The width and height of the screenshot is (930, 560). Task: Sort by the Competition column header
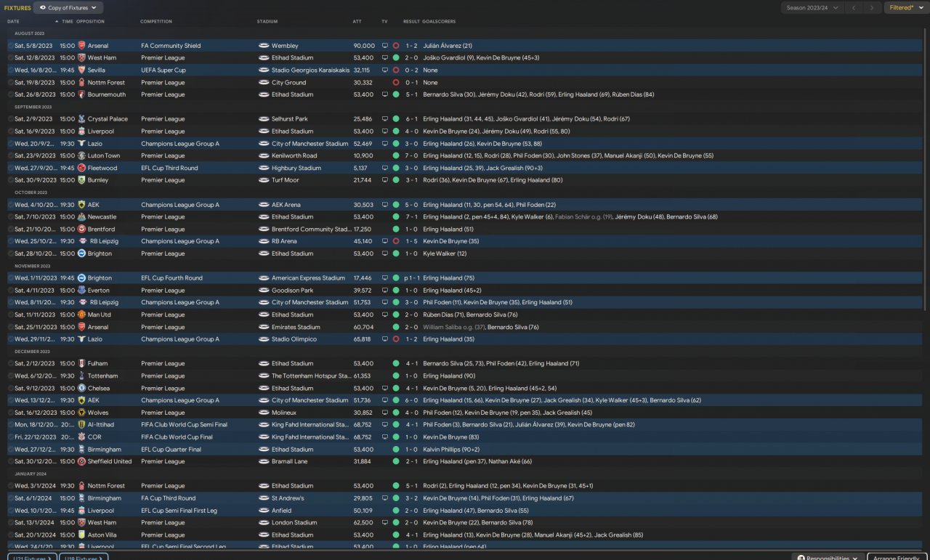[156, 22]
